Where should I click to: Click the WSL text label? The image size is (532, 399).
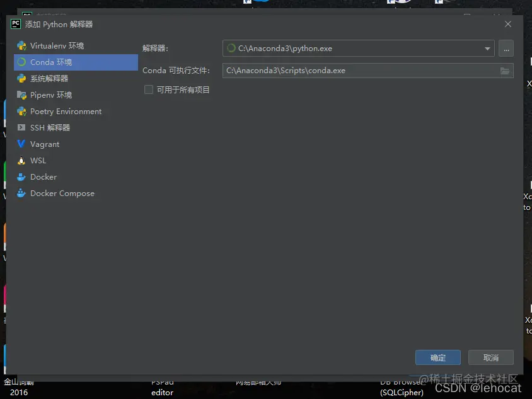pyautogui.click(x=38, y=161)
